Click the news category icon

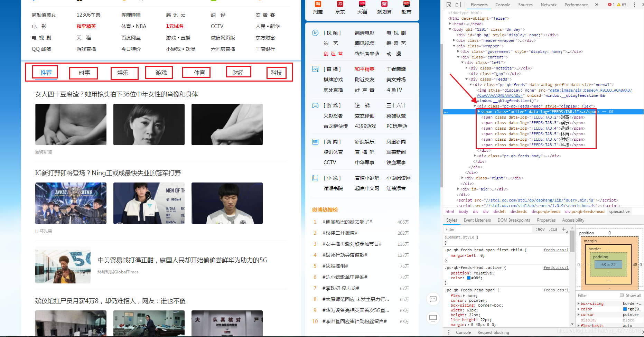click(315, 142)
